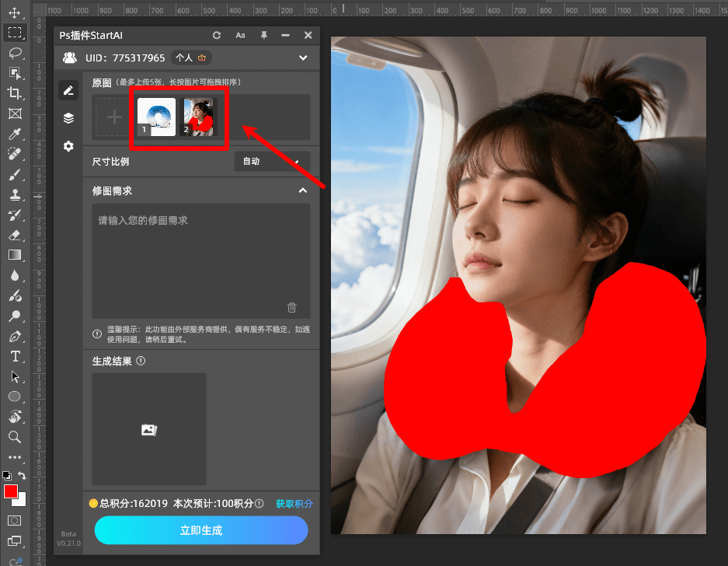This screenshot has width=728, height=566.
Task: Select the Clone Stamp tool
Action: (x=16, y=195)
